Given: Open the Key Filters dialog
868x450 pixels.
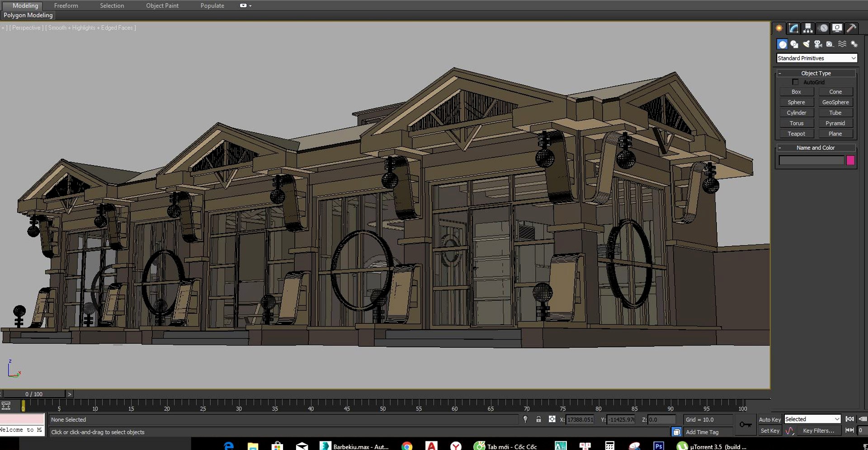Looking at the screenshot, I should [819, 431].
